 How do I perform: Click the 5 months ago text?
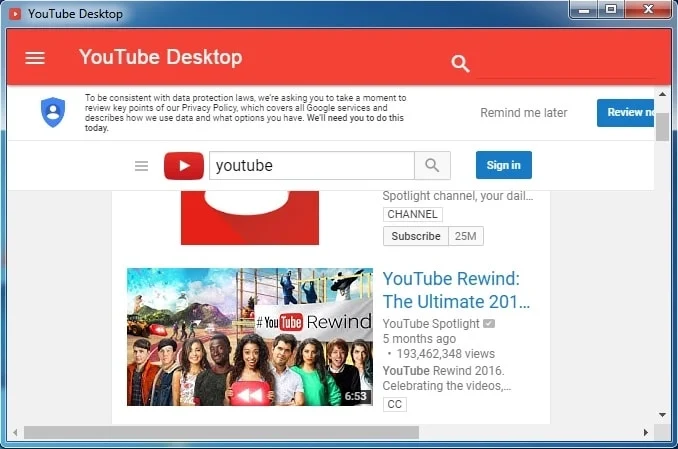[419, 339]
